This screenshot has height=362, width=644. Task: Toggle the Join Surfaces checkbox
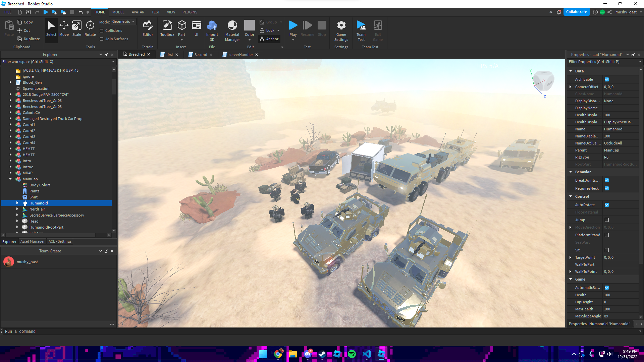(x=102, y=39)
